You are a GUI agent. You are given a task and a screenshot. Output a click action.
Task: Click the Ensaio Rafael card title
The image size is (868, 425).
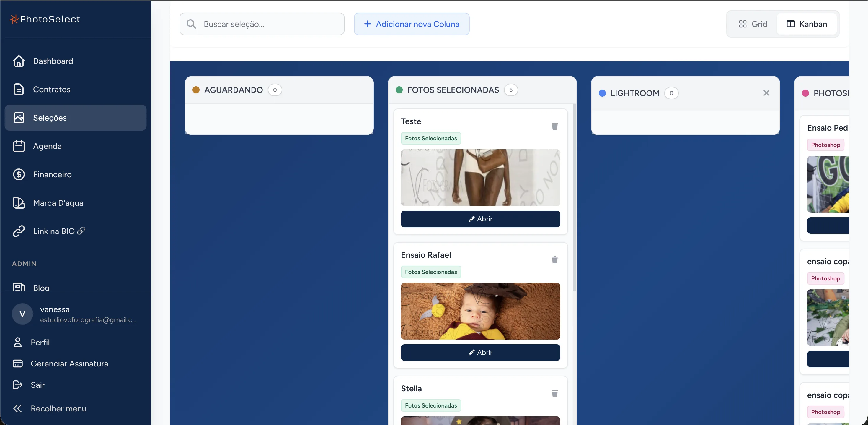coord(425,255)
